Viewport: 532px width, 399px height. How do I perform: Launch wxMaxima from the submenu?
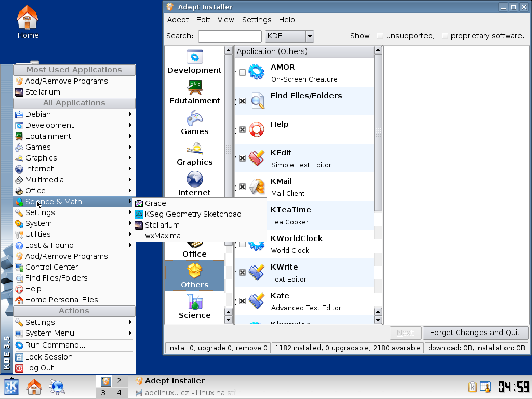coord(199,236)
